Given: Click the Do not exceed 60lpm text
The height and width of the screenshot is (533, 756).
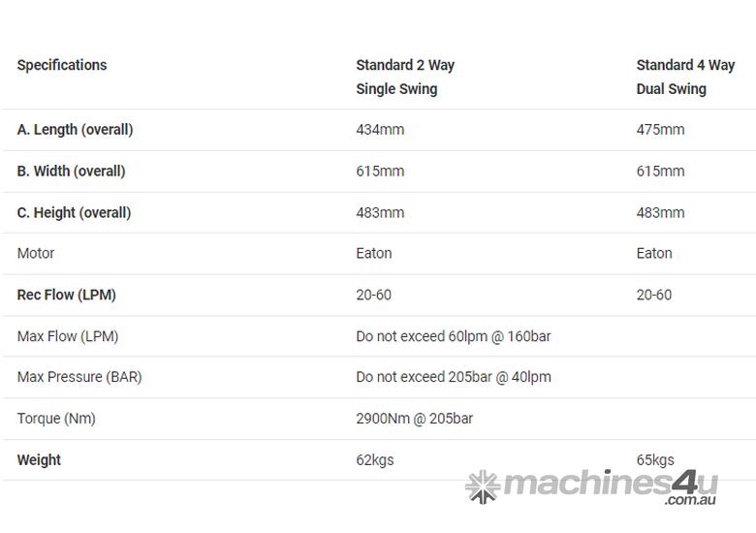Looking at the screenshot, I should coord(454,336).
